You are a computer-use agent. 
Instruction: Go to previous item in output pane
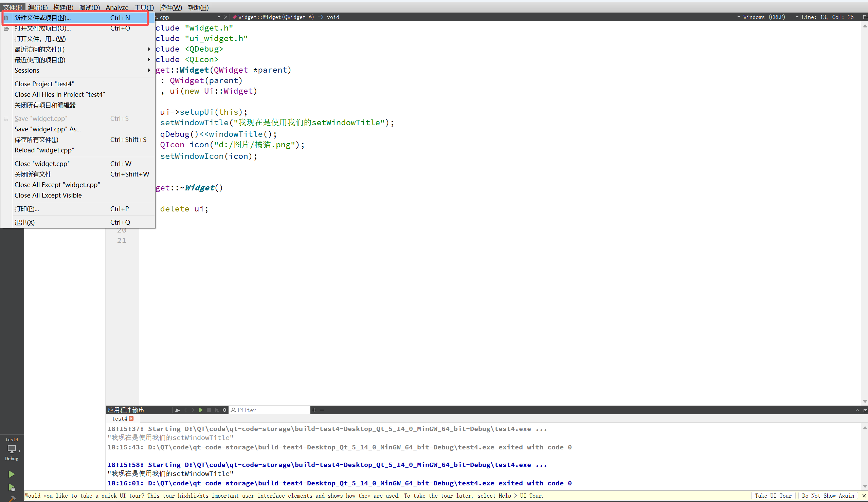[186, 410]
